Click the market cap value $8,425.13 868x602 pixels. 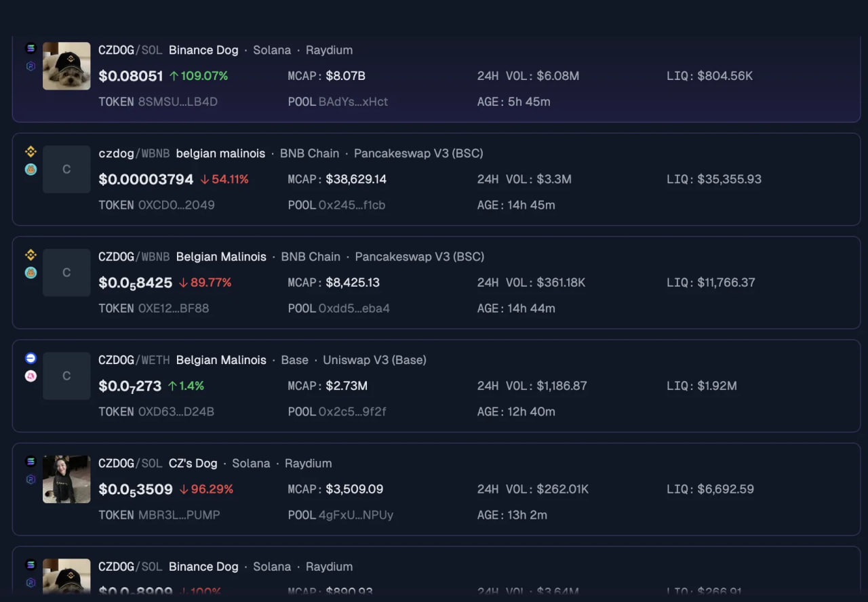[353, 283]
